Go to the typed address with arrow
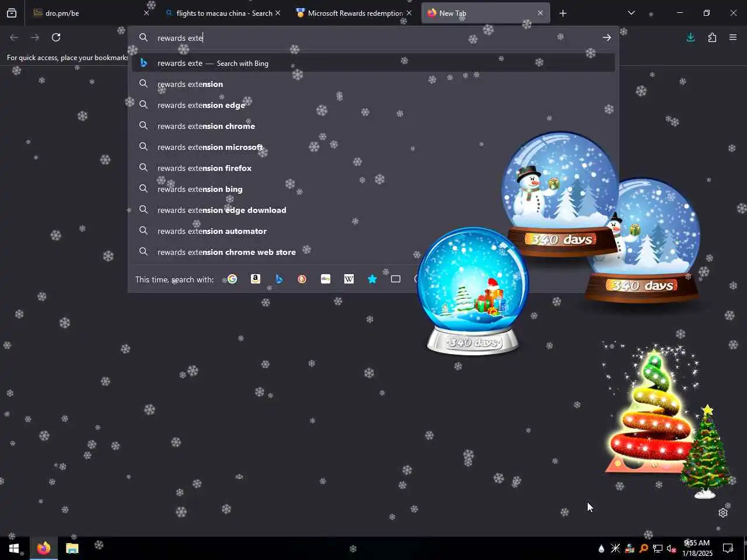 607,37
